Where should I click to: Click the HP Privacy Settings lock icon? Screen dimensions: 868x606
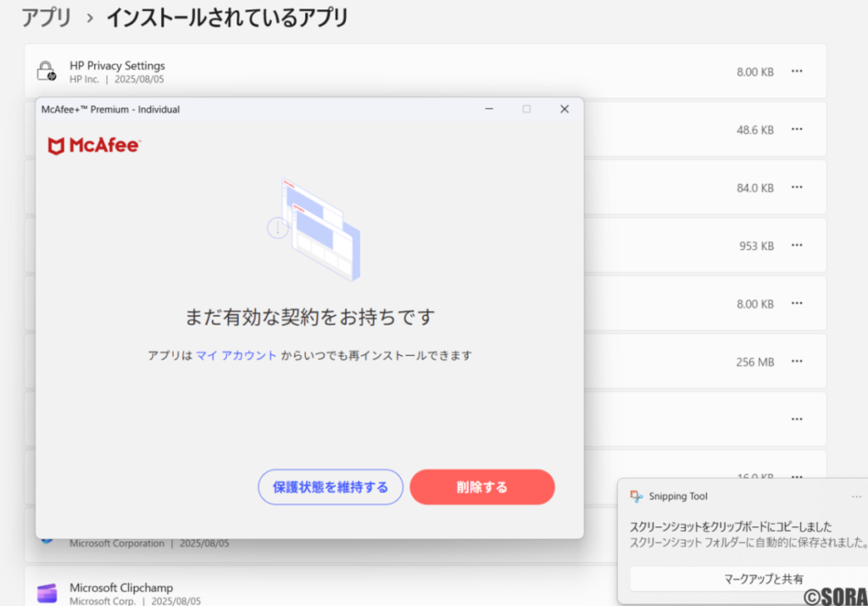47,71
